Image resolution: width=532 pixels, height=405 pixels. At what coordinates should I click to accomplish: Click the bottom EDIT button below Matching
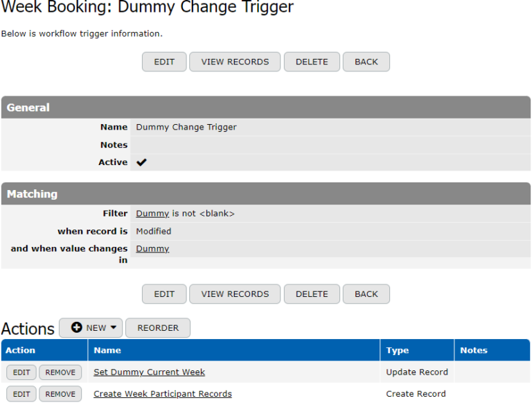tap(164, 294)
